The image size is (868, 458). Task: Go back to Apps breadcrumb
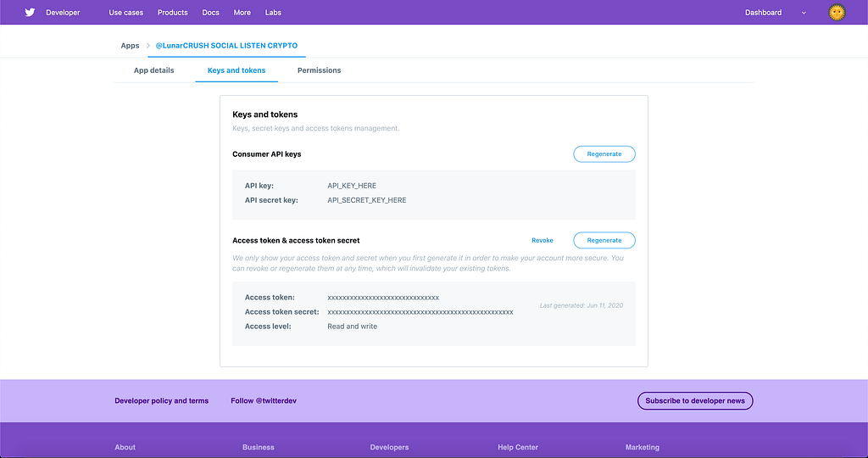coord(130,46)
